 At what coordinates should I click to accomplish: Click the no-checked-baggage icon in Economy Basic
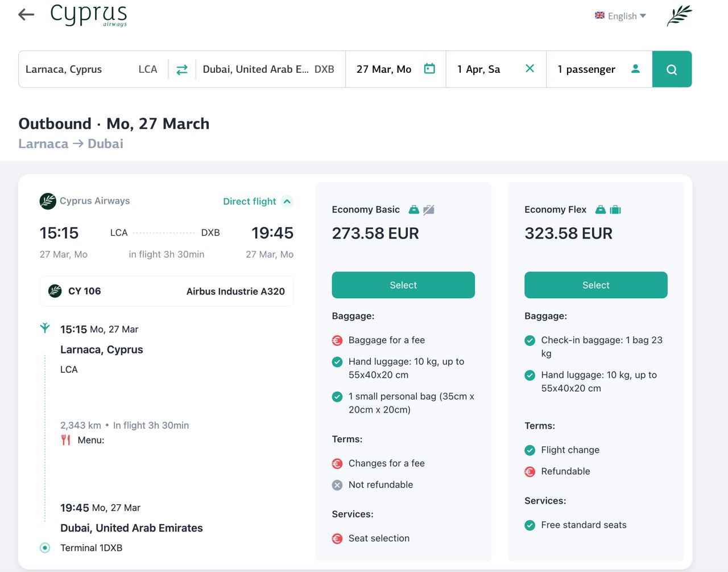[429, 210]
